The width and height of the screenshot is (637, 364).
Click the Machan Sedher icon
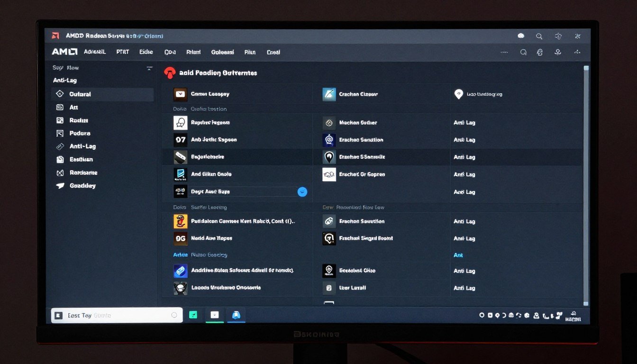[x=329, y=123]
